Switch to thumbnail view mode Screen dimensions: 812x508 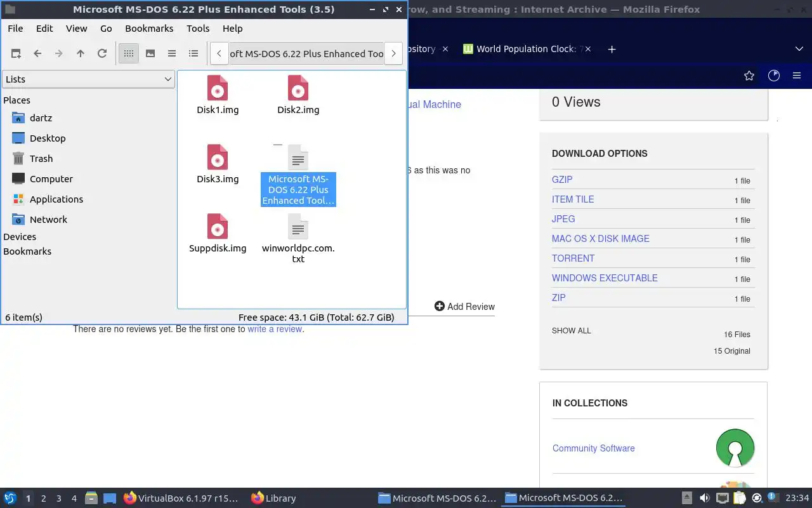pos(150,54)
